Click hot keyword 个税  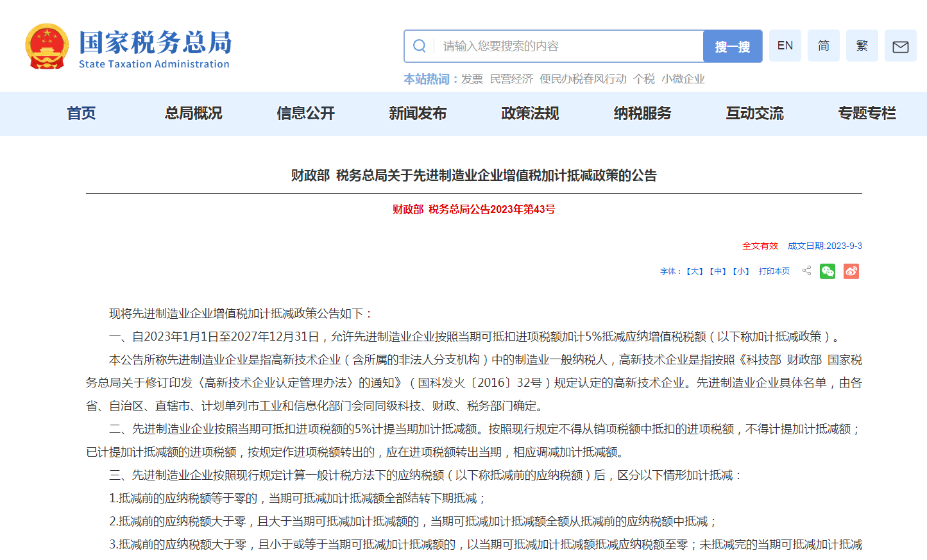pos(644,79)
